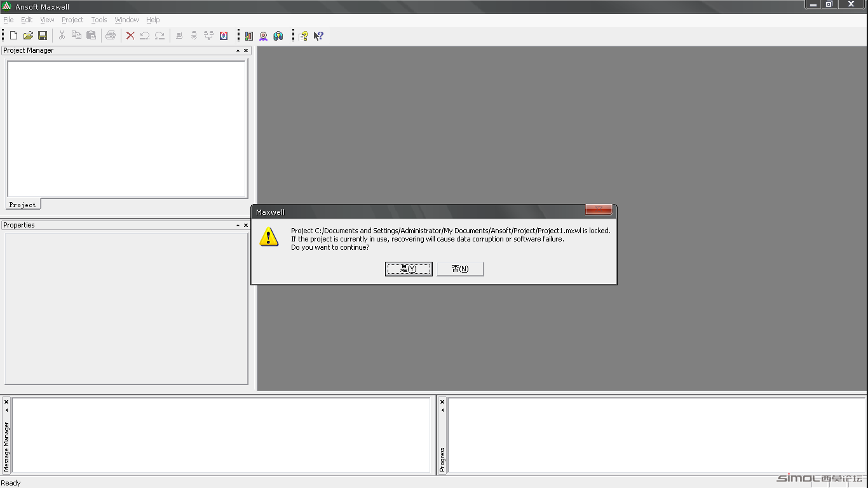Click the Redo arrow icon
868x488 pixels.
coord(159,36)
